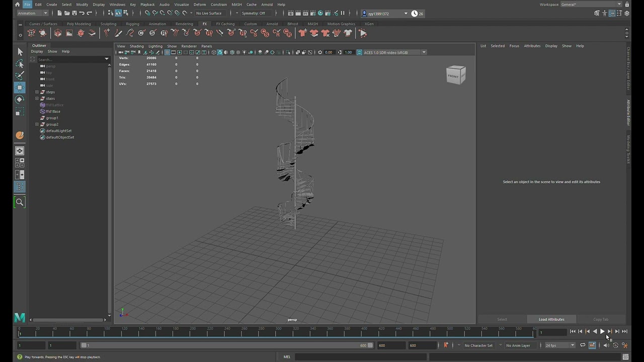Click the interactive playback icon on shelf
The image size is (644, 362).
(x=363, y=33)
